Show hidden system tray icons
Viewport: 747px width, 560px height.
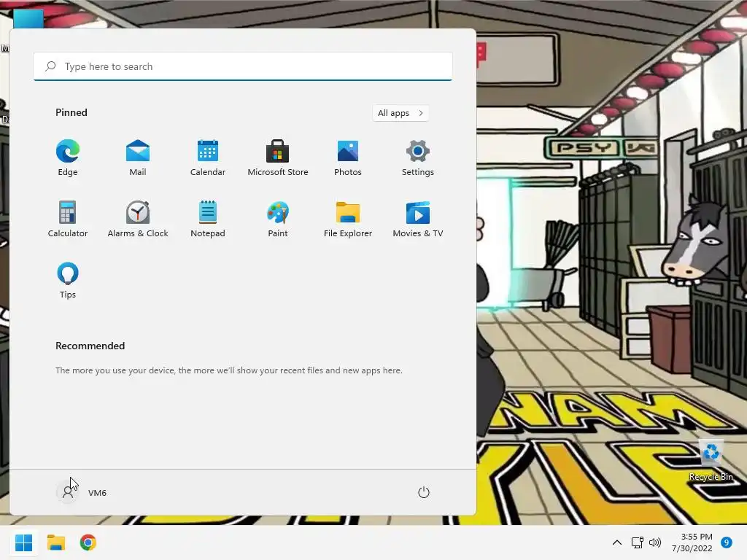[617, 542]
